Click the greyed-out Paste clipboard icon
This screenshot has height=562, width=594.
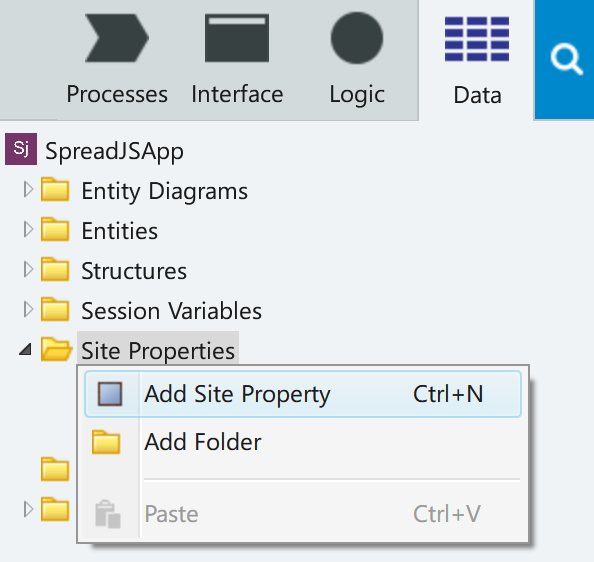tap(108, 514)
